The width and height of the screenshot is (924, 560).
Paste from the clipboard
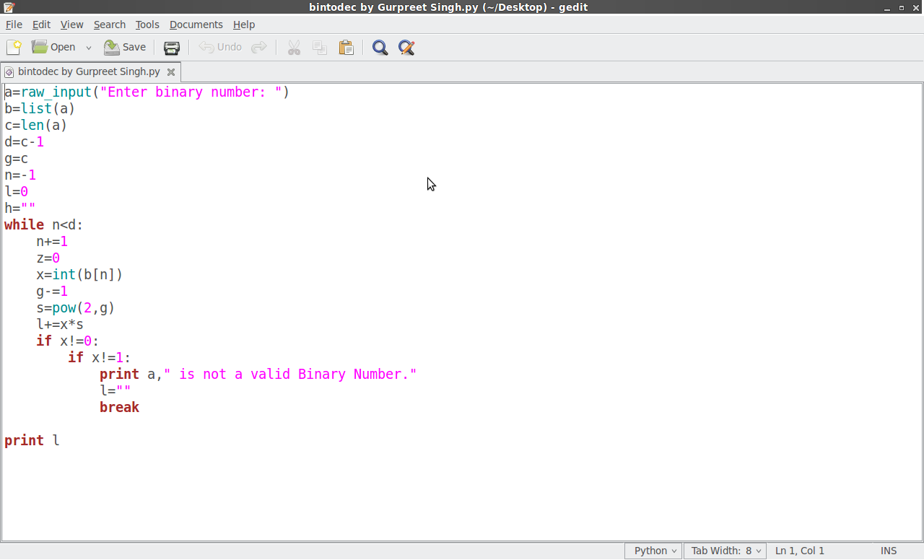(x=346, y=47)
